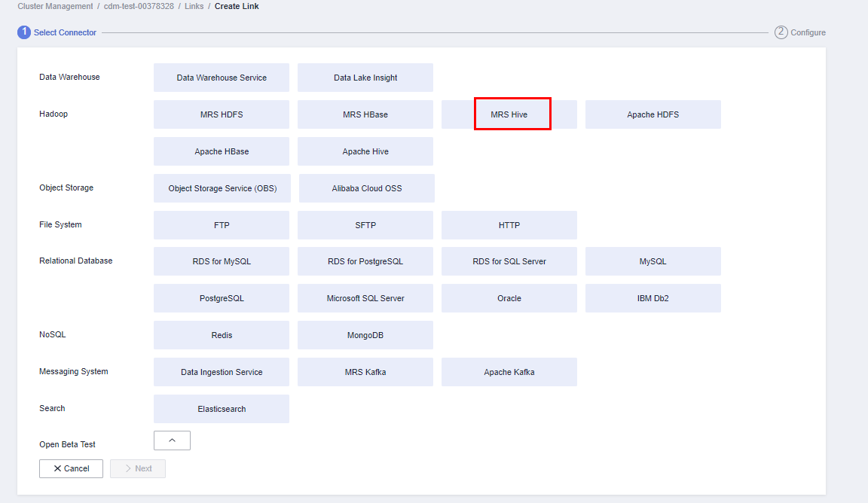Collapse the Open Beta Test section
Viewport: 868px width, 503px height.
172,441
